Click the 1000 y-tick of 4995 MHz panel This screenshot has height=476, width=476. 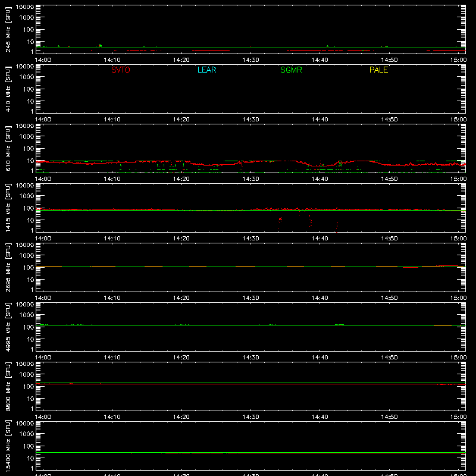[27, 315]
